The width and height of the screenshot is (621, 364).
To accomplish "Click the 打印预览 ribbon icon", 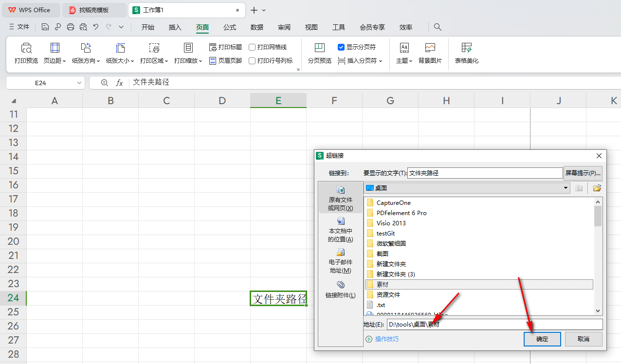I will coord(26,53).
